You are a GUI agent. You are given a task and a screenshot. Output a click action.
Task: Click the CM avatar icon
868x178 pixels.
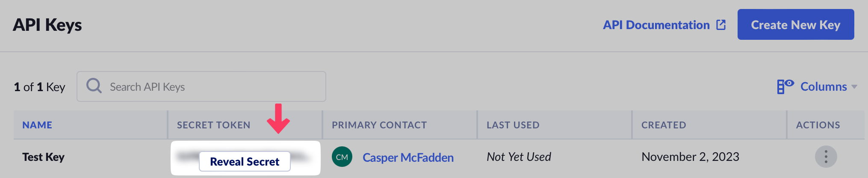tap(342, 157)
